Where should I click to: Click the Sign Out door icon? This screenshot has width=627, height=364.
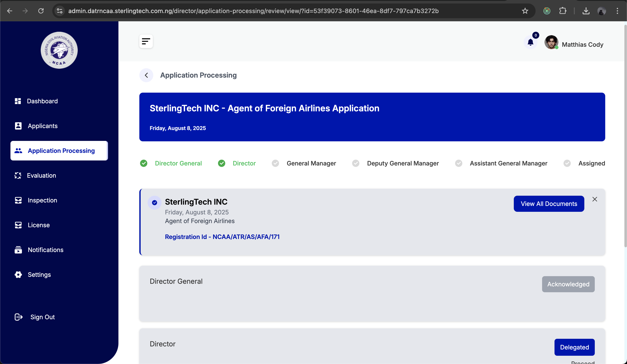(x=19, y=317)
